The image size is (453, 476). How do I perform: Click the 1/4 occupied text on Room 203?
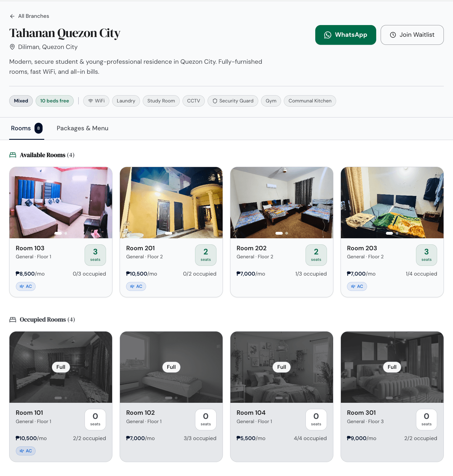click(421, 274)
